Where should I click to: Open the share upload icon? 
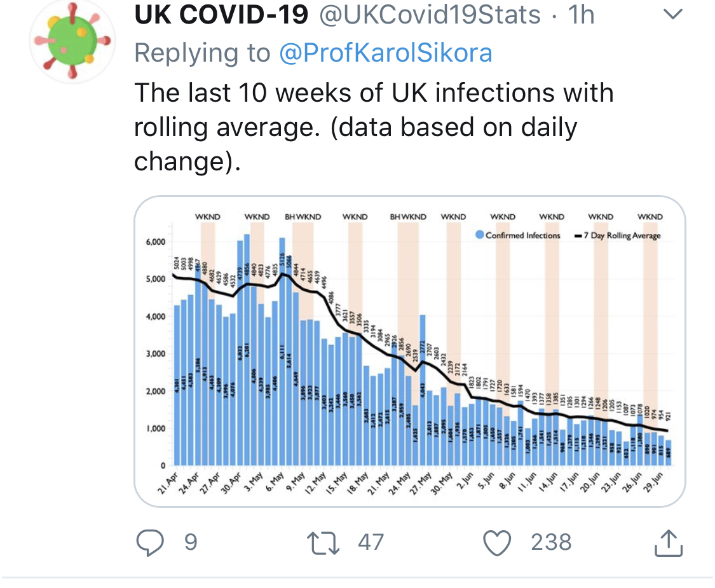[668, 542]
